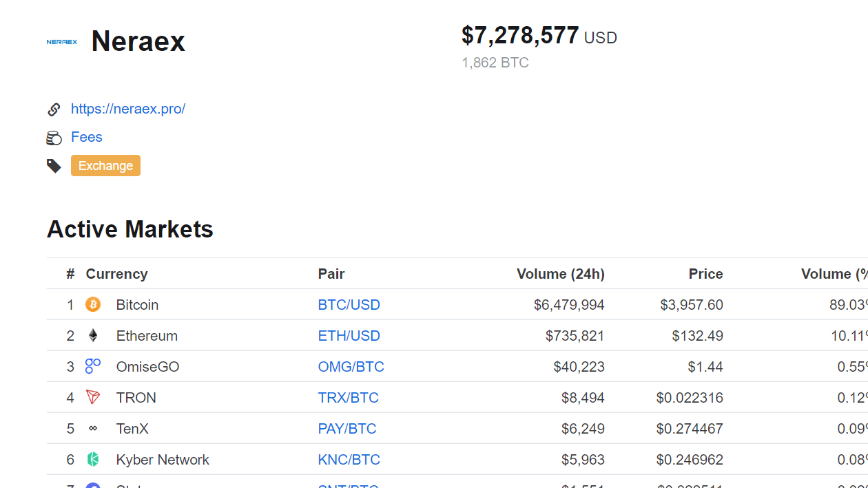Click the TRON triangle icon

tap(93, 397)
